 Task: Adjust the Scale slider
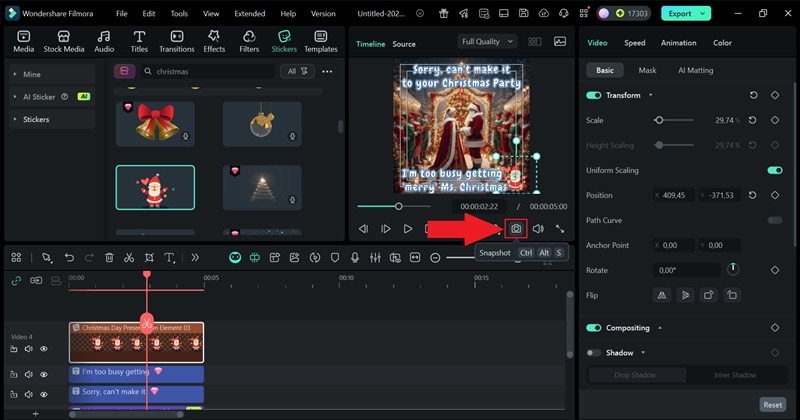pos(673,120)
